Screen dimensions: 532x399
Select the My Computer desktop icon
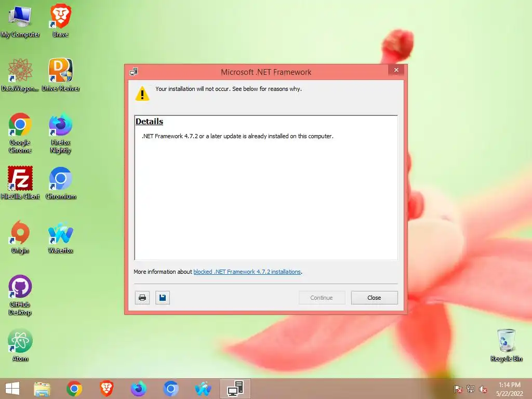click(x=20, y=22)
